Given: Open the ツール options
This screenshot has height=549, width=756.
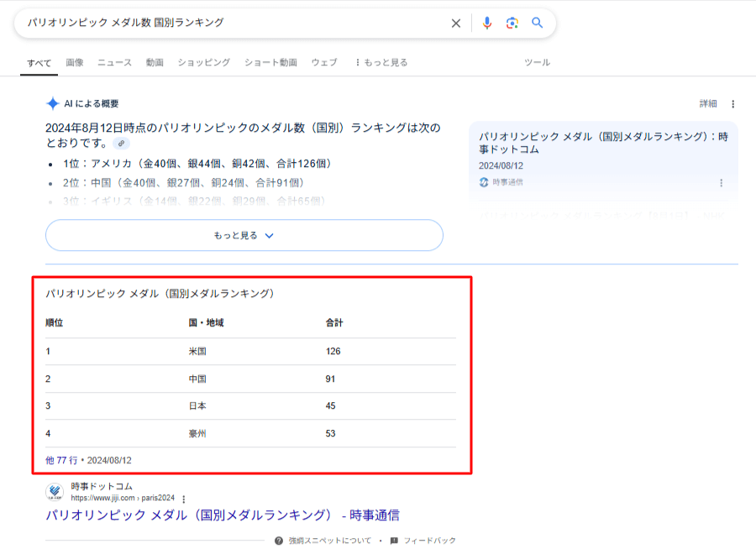Looking at the screenshot, I should coord(537,62).
